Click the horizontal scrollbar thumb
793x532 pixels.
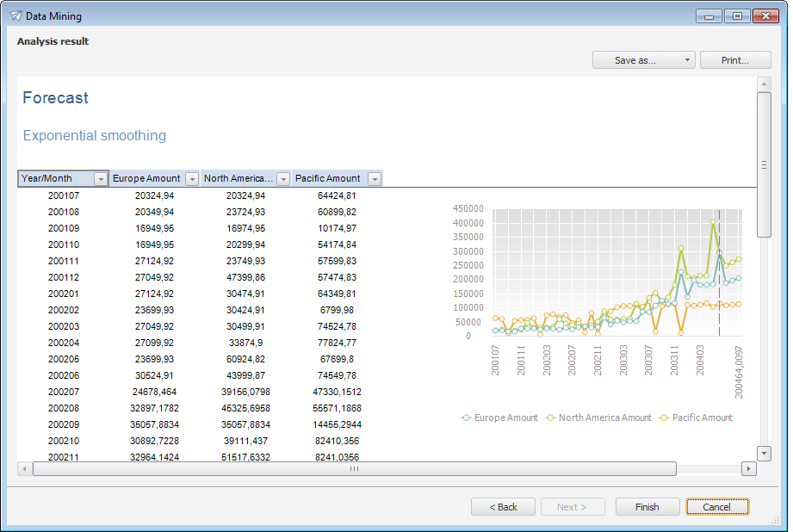tap(353, 469)
